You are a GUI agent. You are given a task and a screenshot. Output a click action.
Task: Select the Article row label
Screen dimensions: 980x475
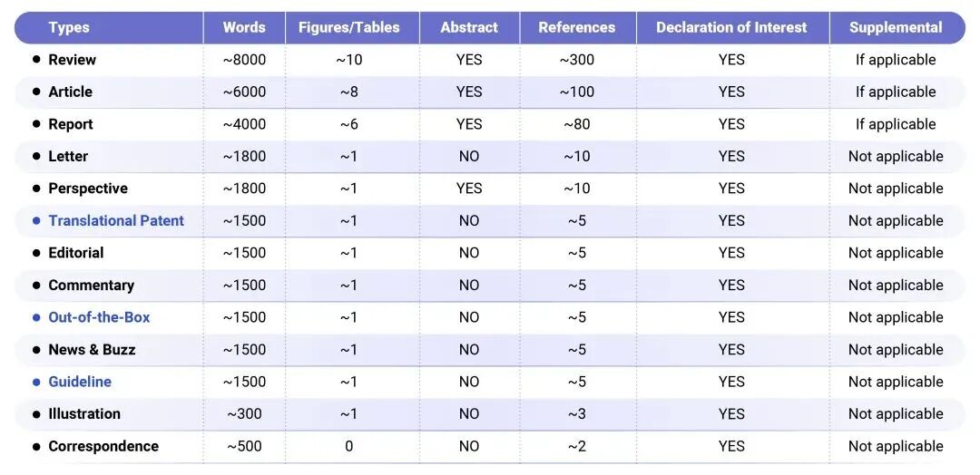(x=71, y=92)
